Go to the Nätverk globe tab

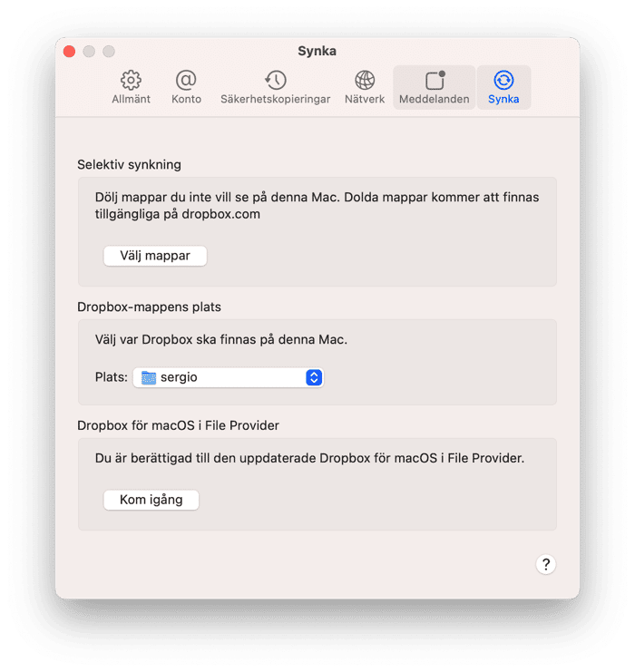365,87
